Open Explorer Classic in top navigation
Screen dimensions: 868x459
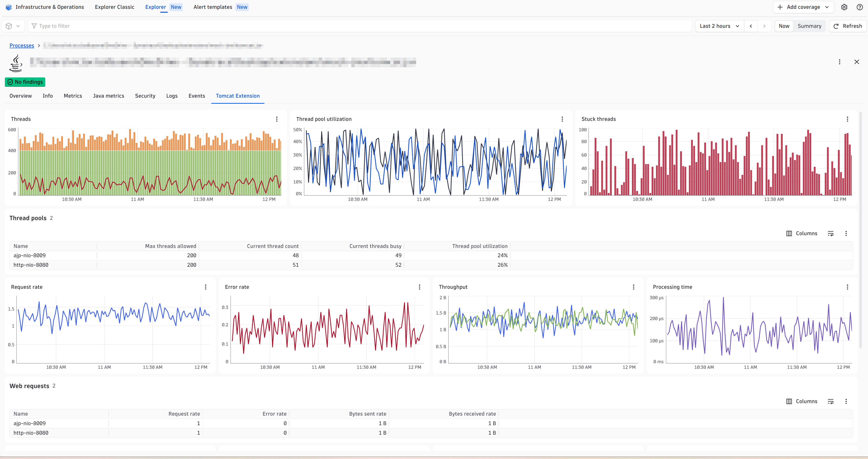[114, 7]
